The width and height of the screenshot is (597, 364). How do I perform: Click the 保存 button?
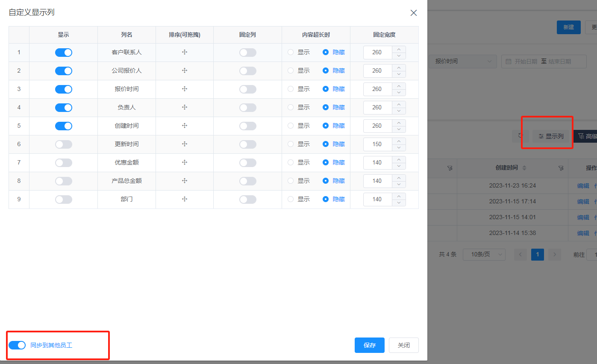point(369,345)
